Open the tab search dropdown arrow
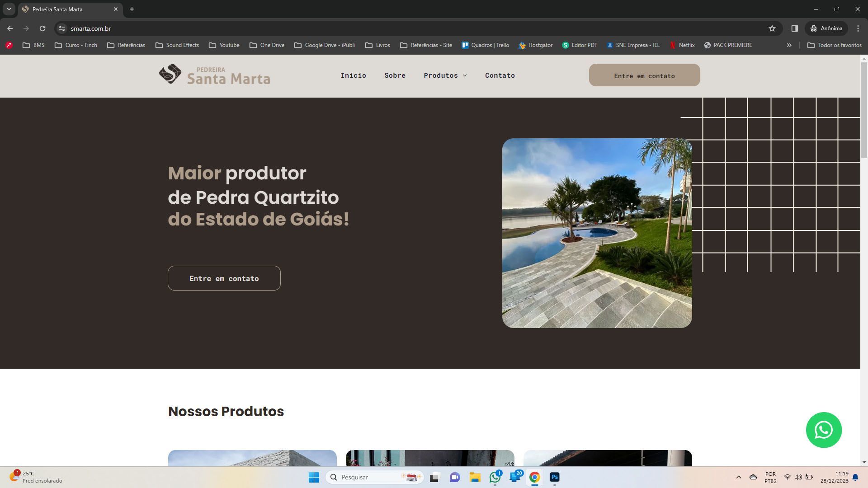Screen dimensions: 868x488 (x=9, y=9)
